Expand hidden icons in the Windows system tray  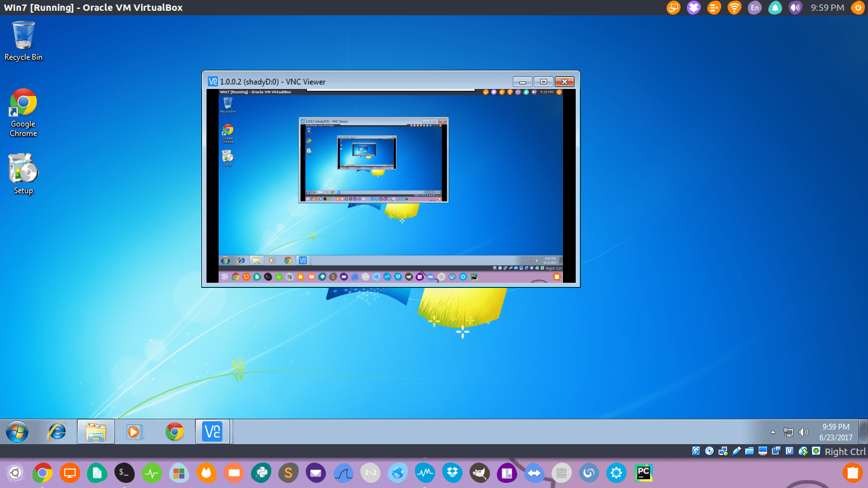click(x=773, y=431)
